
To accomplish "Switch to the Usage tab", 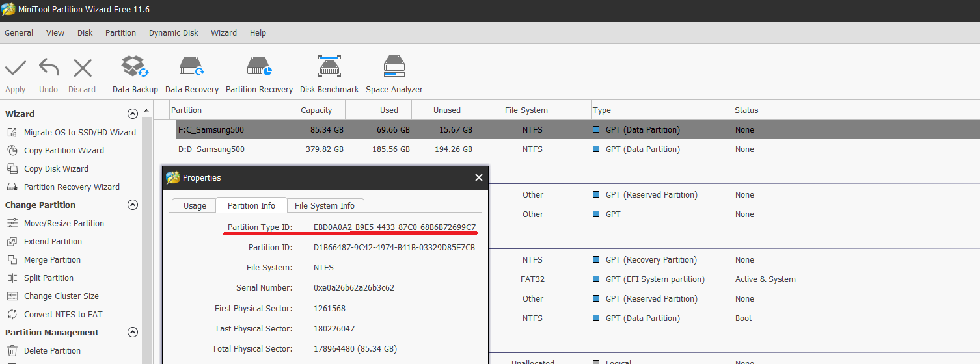I will click(195, 205).
